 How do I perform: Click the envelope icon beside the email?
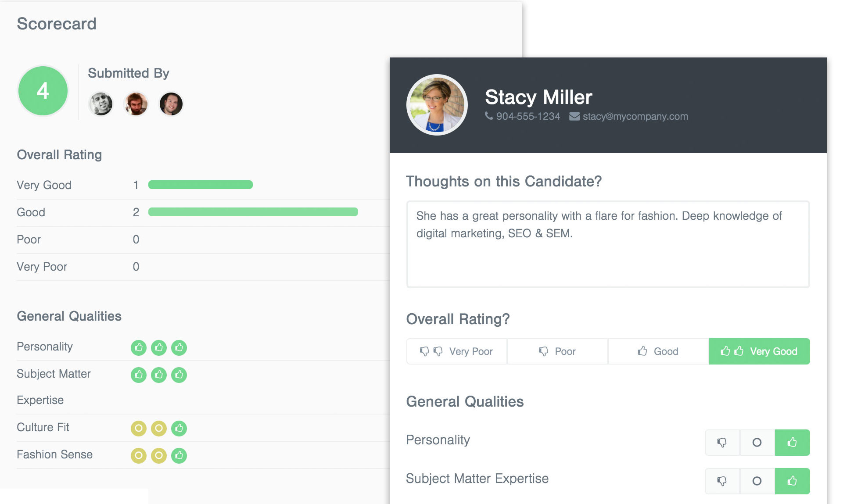point(574,116)
